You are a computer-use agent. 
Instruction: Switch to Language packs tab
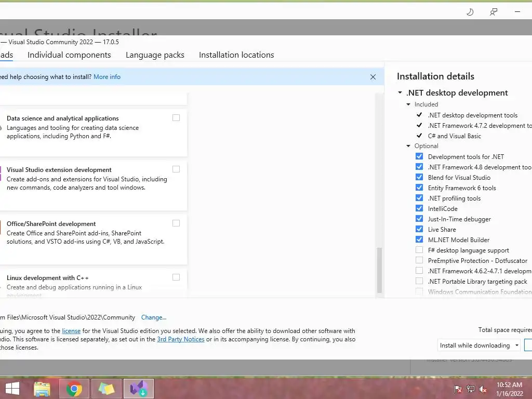(x=155, y=55)
